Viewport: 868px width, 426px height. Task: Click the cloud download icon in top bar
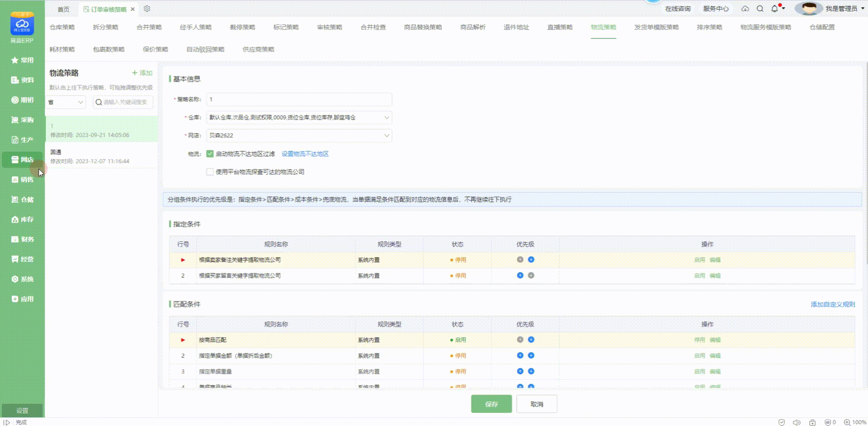coord(745,9)
